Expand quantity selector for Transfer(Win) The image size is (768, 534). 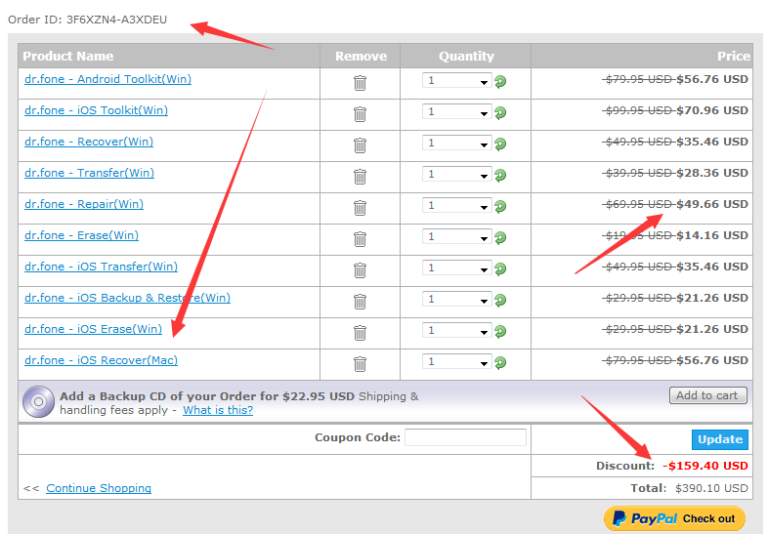(457, 174)
